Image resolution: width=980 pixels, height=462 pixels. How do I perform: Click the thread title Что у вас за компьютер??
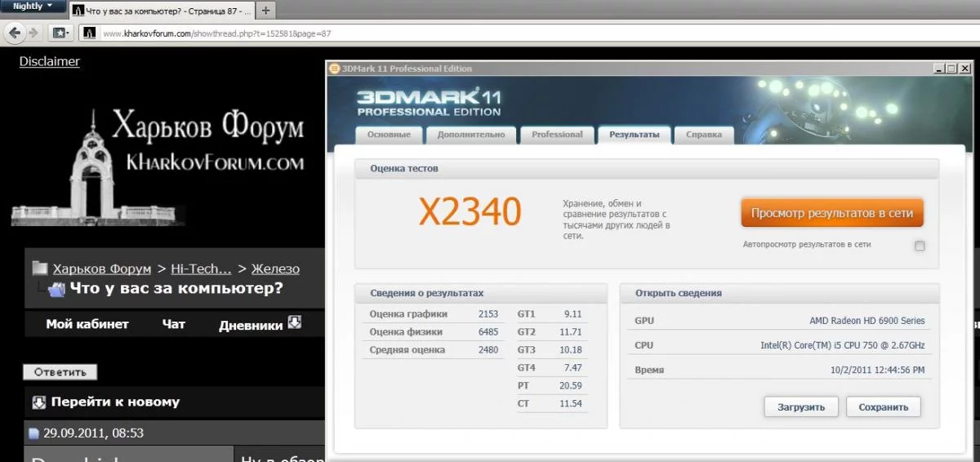(x=176, y=288)
